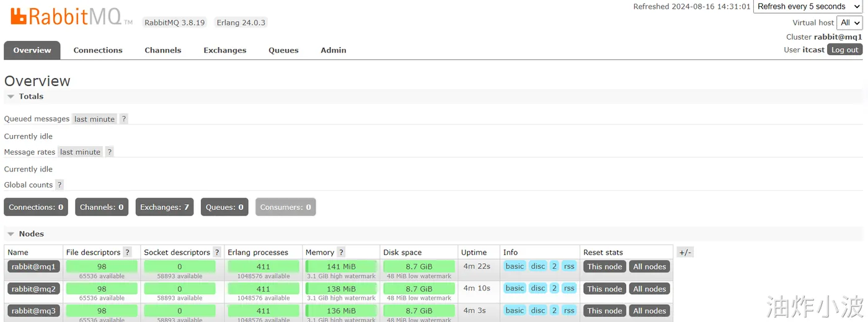Reset stats for This node on rabbit@mq1
This screenshot has width=868, height=322.
(604, 266)
